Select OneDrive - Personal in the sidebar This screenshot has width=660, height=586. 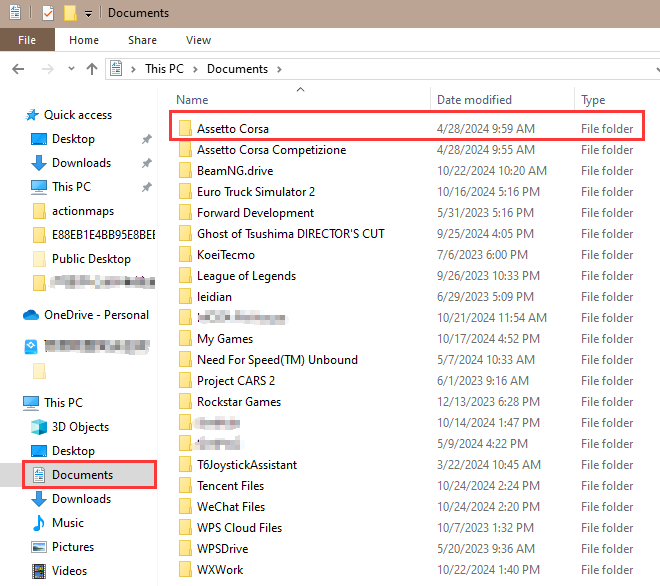[x=96, y=315]
